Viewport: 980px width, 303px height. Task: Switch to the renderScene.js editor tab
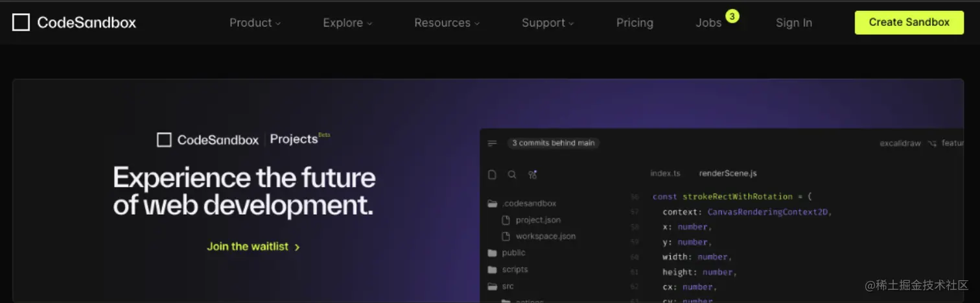tap(728, 173)
